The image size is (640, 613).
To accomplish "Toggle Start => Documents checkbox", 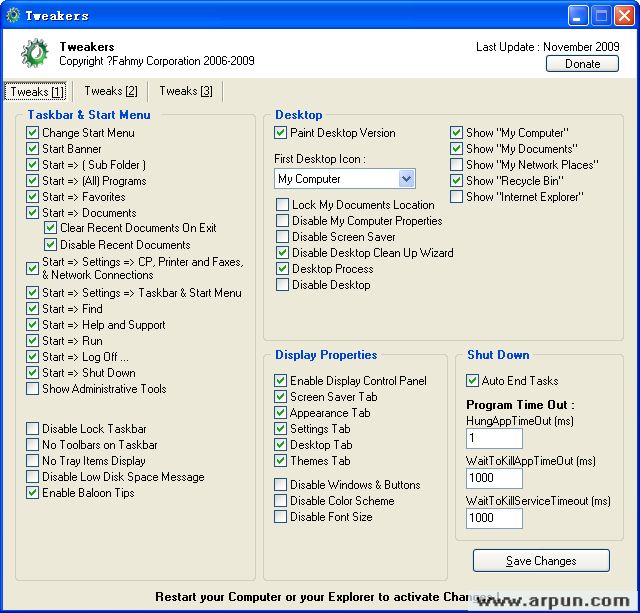I will tap(32, 213).
